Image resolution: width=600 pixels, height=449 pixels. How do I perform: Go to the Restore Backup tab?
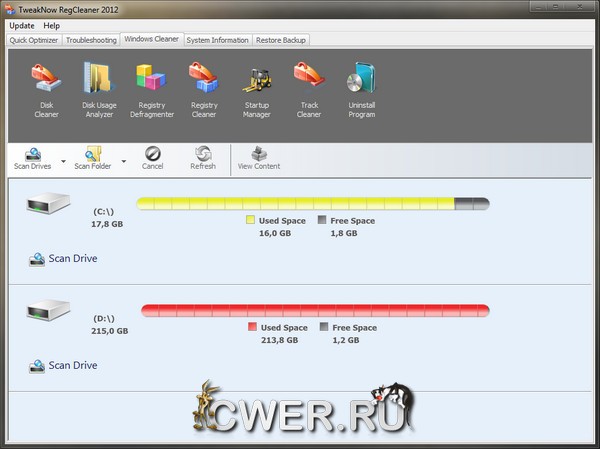coord(281,40)
